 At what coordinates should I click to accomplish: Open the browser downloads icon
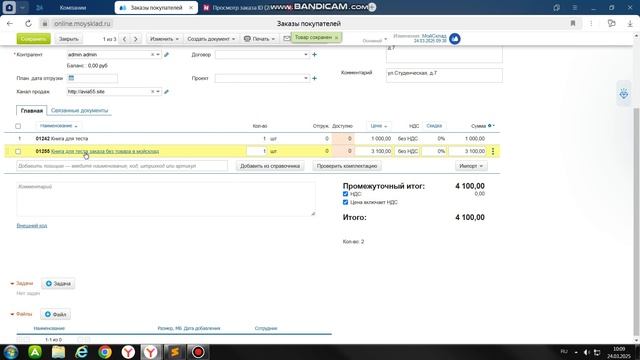630,24
